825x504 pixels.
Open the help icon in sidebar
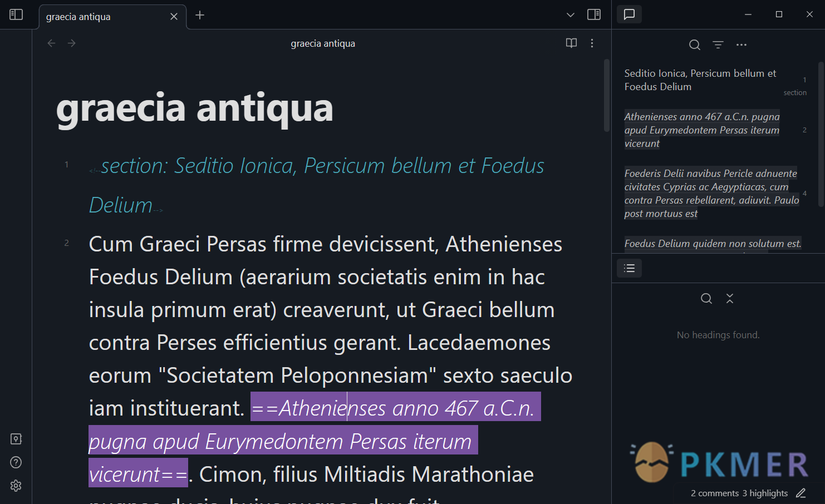click(x=16, y=462)
